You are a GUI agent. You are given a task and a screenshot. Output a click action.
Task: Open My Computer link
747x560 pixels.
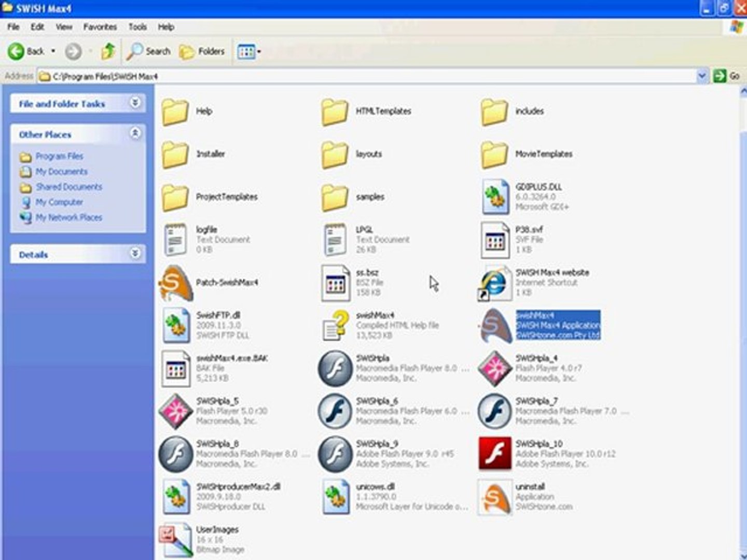pyautogui.click(x=59, y=202)
